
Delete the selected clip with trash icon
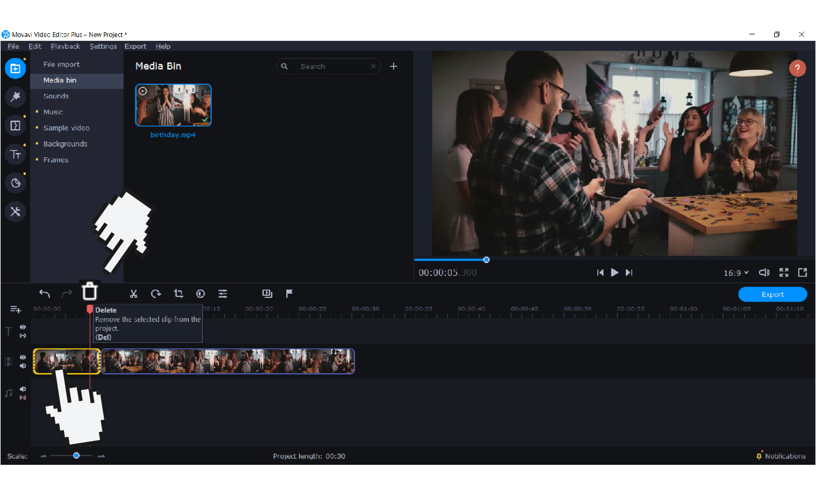pyautogui.click(x=90, y=291)
